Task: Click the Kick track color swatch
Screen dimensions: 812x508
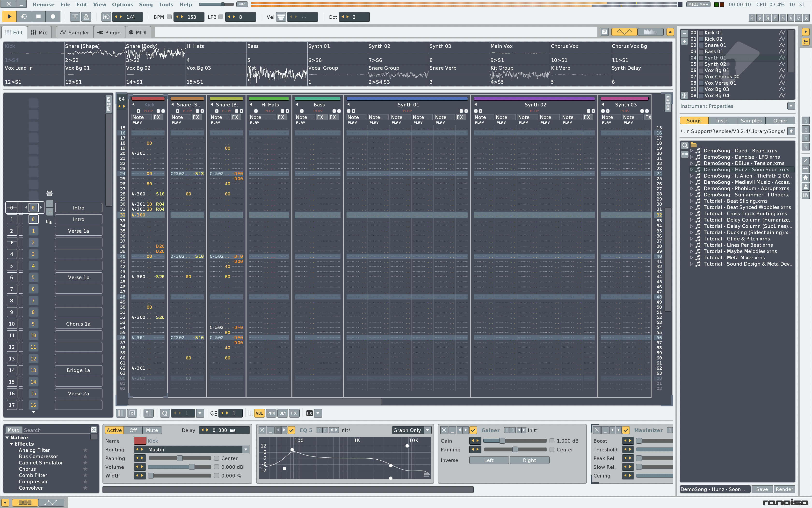Action: [140, 441]
